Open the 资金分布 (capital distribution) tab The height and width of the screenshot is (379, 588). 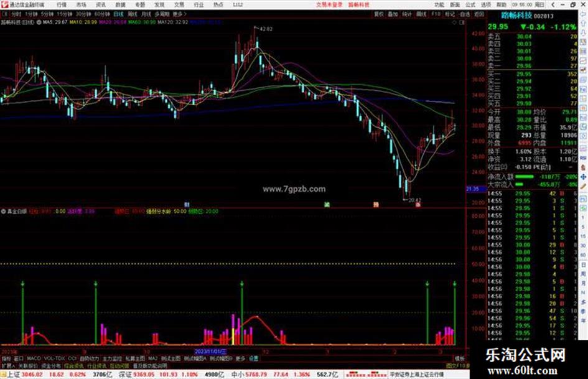50,365
